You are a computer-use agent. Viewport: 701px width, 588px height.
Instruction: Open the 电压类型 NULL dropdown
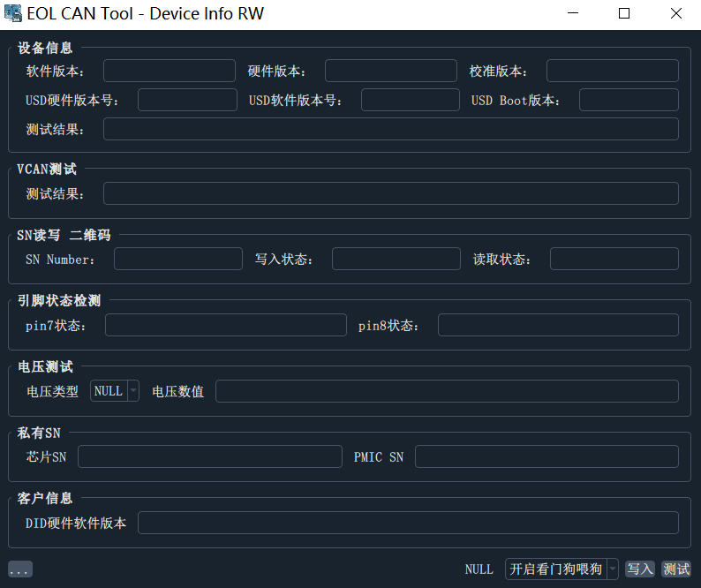115,391
